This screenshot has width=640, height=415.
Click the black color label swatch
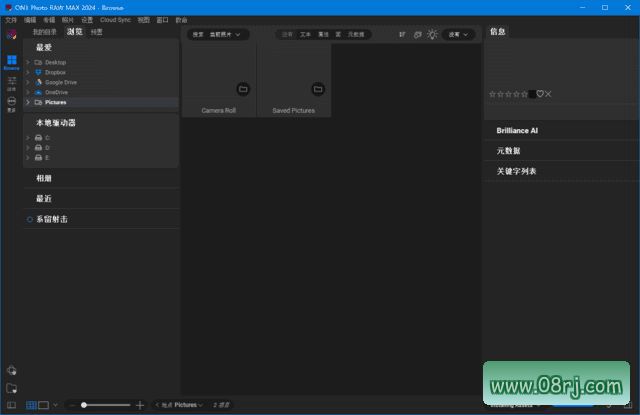532,94
